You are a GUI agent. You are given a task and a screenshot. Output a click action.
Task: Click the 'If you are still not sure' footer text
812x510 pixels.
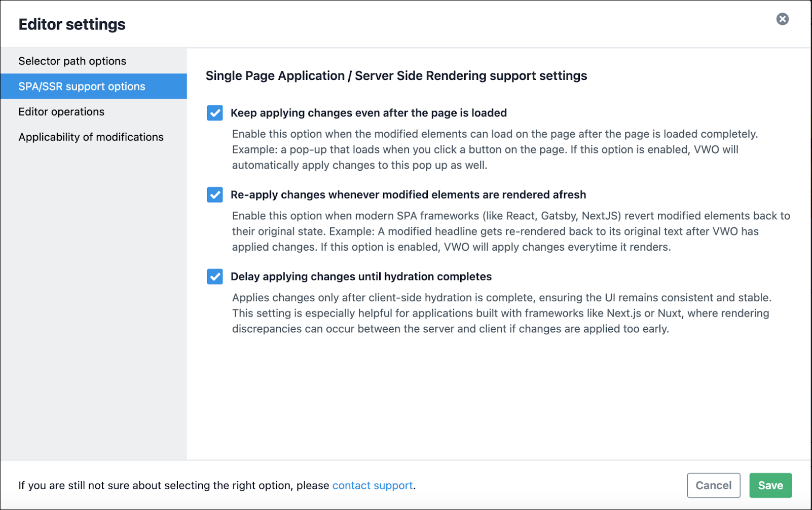click(x=217, y=485)
